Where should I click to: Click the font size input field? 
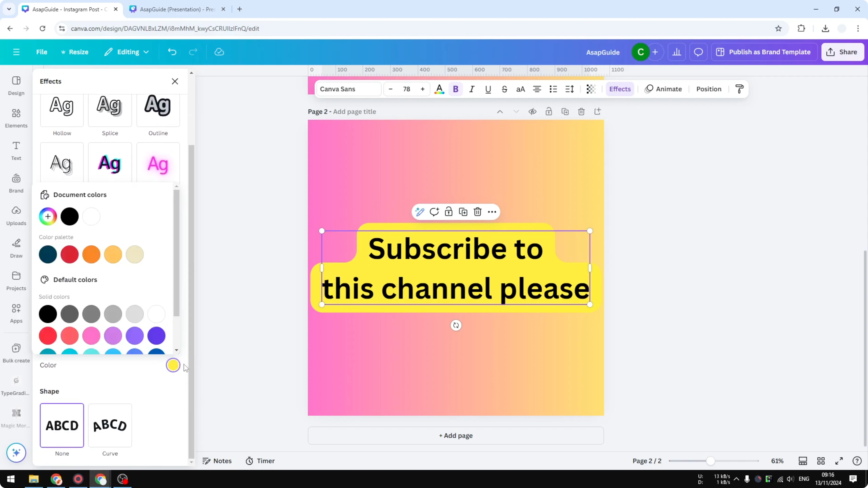(x=406, y=89)
